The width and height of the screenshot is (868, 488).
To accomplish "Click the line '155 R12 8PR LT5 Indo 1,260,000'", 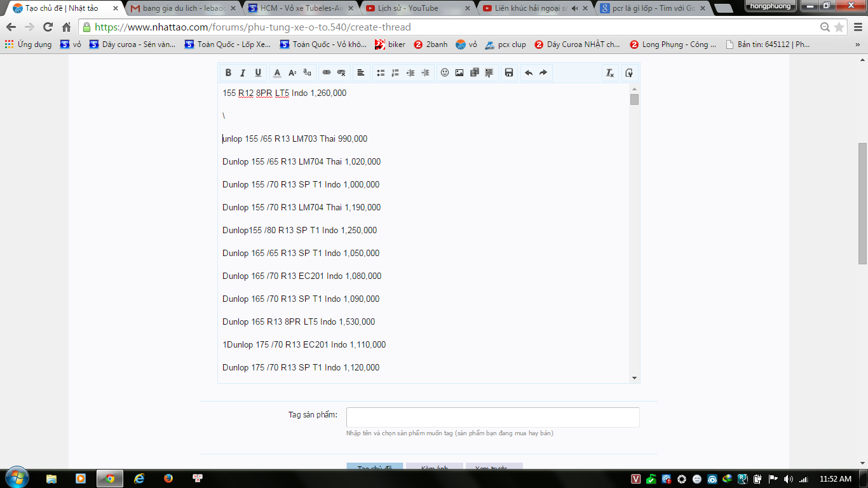I will point(284,93).
